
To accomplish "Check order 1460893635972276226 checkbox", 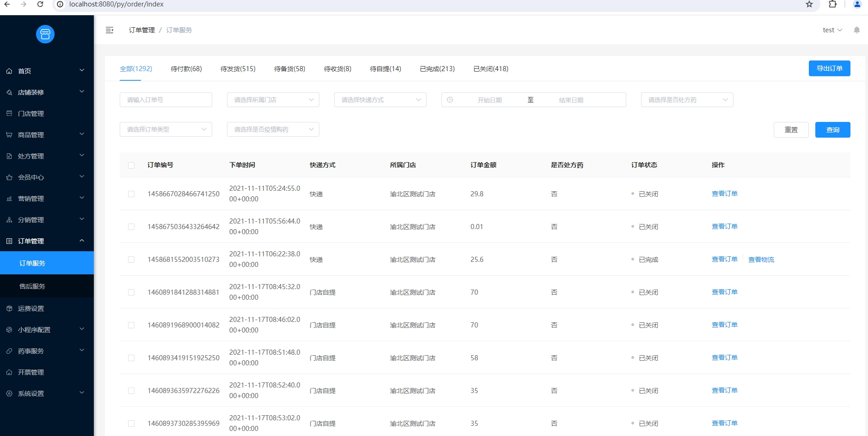I will pos(131,391).
